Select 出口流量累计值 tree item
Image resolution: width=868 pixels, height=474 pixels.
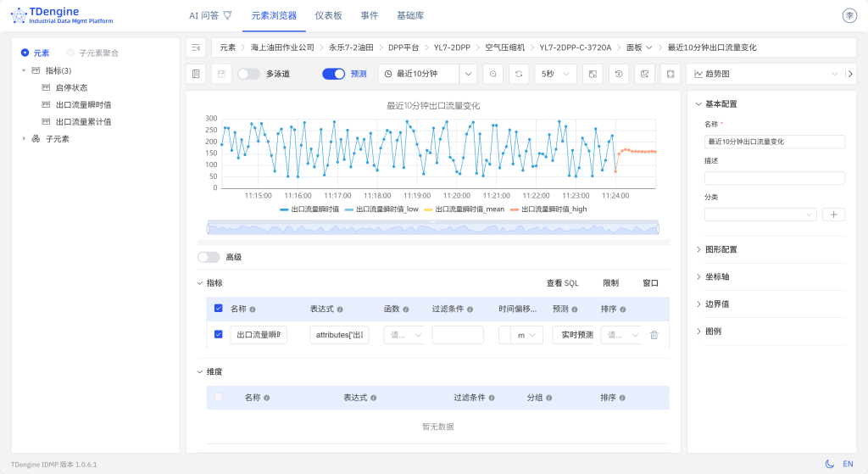coord(84,122)
